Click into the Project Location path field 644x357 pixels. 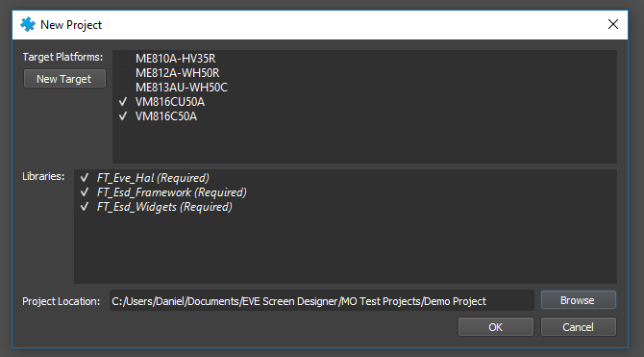pos(322,300)
